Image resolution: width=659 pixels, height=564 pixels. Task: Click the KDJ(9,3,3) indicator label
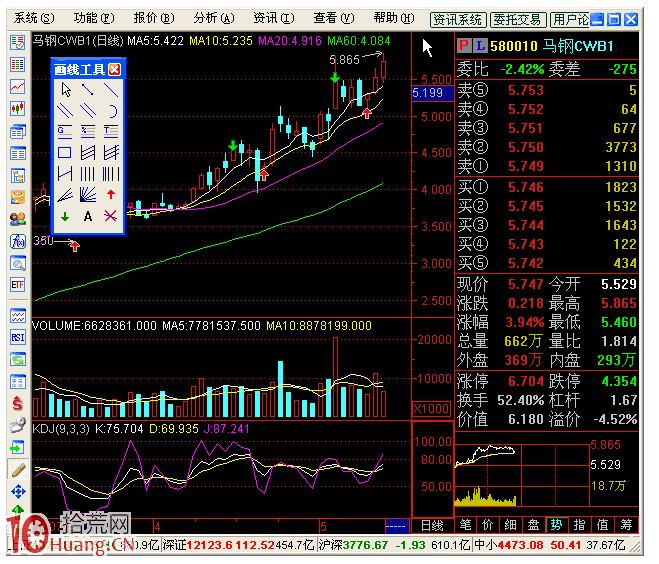(61, 429)
